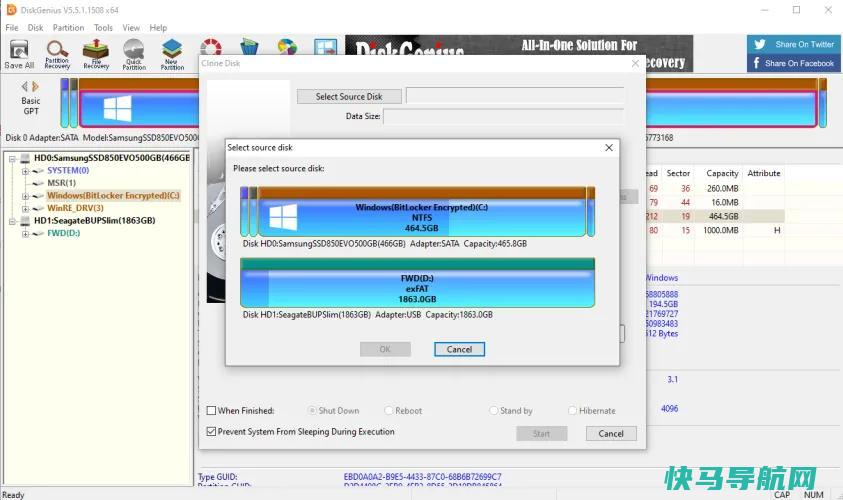Select MSR(1) partition in tree
Image resolution: width=843 pixels, height=500 pixels.
click(61, 183)
